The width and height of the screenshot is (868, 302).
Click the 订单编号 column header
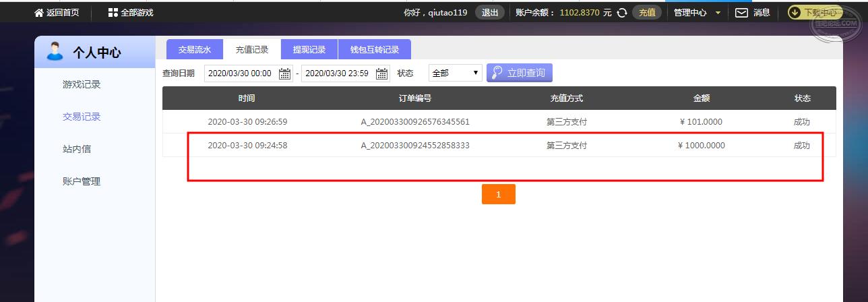[415, 98]
